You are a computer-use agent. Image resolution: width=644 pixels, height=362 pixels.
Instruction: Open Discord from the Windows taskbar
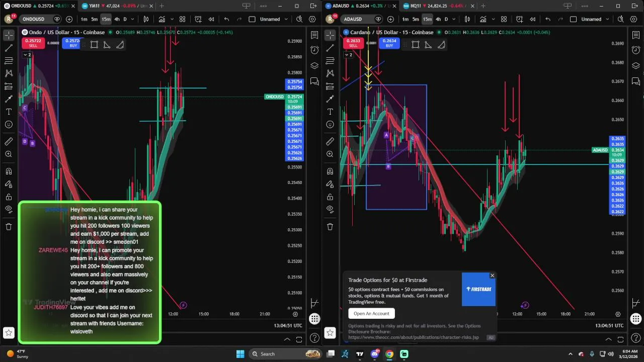tap(375, 354)
